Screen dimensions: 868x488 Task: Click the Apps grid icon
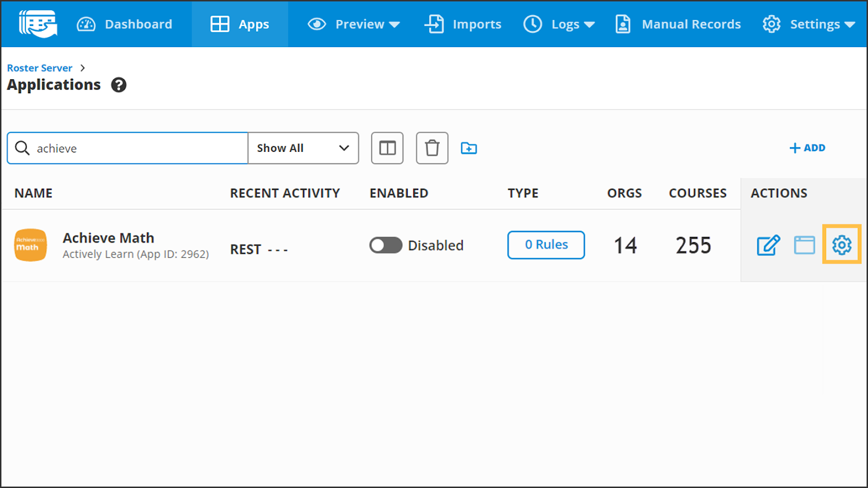(220, 24)
